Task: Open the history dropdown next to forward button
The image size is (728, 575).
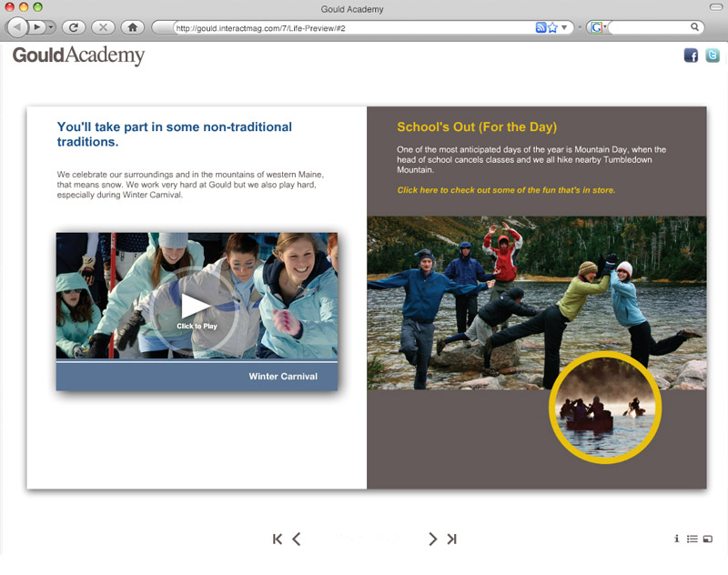Action: (x=51, y=27)
